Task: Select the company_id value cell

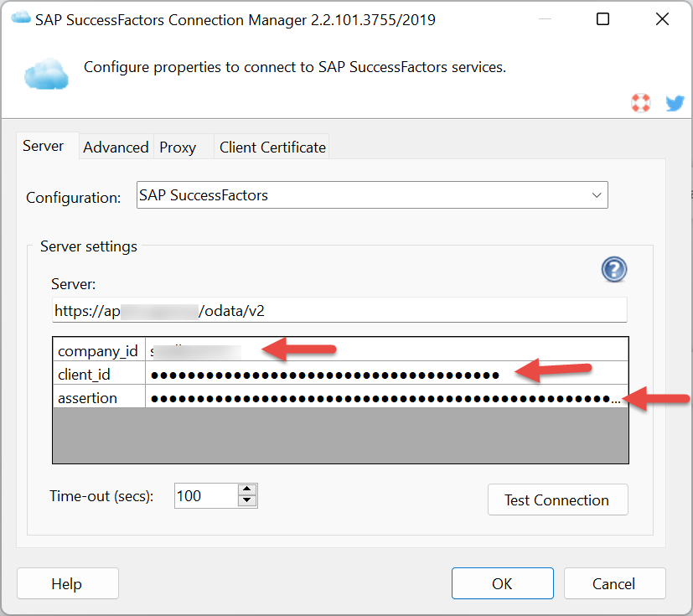Action: click(x=386, y=350)
